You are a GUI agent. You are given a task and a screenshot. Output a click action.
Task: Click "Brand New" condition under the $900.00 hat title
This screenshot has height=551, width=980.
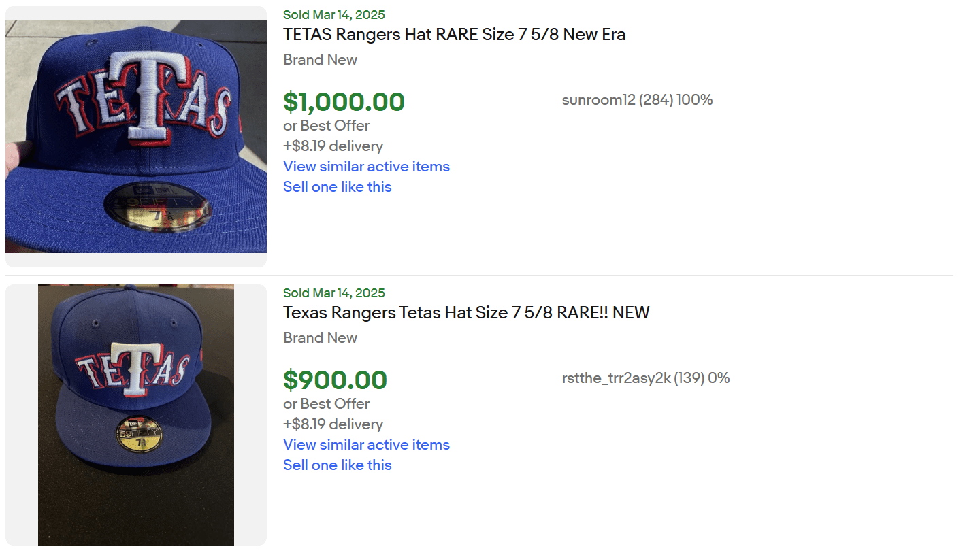(320, 338)
